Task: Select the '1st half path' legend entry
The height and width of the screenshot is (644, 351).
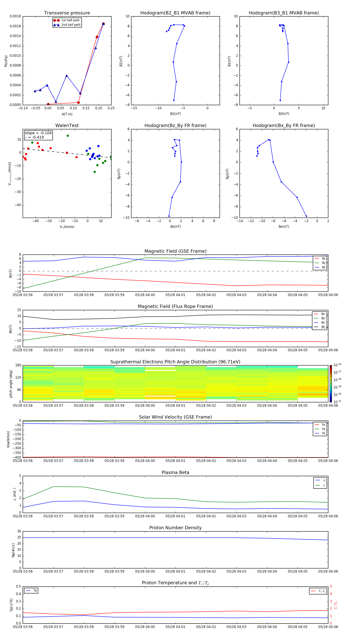Action: [x=67, y=20]
